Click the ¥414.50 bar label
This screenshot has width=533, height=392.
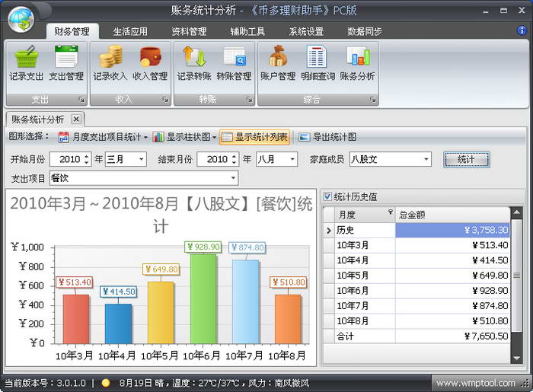119,292
